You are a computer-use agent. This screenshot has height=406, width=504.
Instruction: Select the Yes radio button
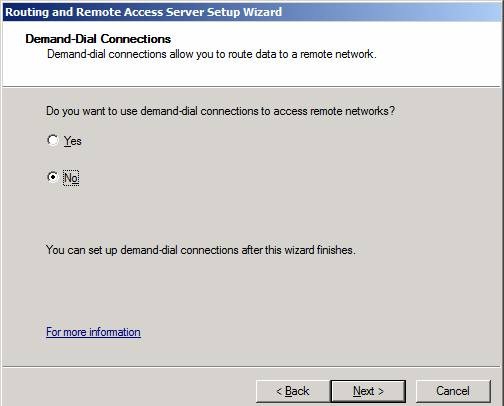53,140
